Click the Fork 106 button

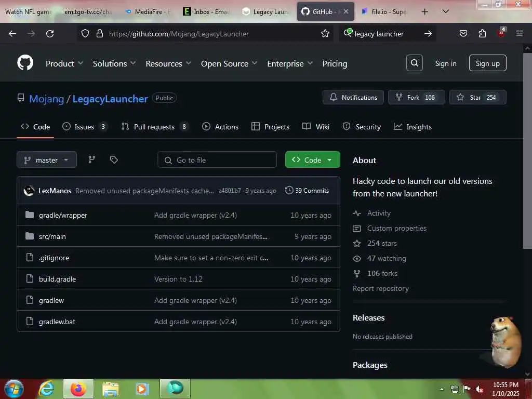pos(416,97)
